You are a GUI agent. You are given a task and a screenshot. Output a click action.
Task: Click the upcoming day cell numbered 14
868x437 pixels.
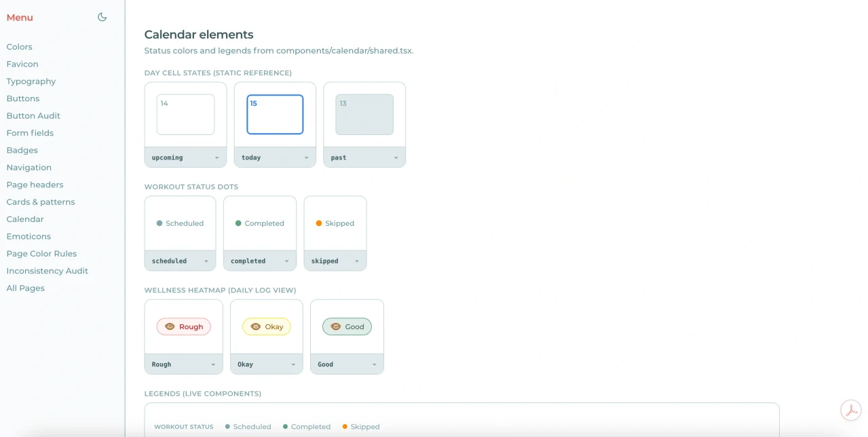(185, 115)
